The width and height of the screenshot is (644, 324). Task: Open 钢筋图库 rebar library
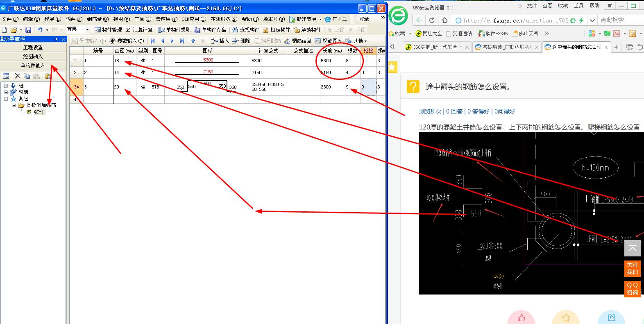[329, 41]
